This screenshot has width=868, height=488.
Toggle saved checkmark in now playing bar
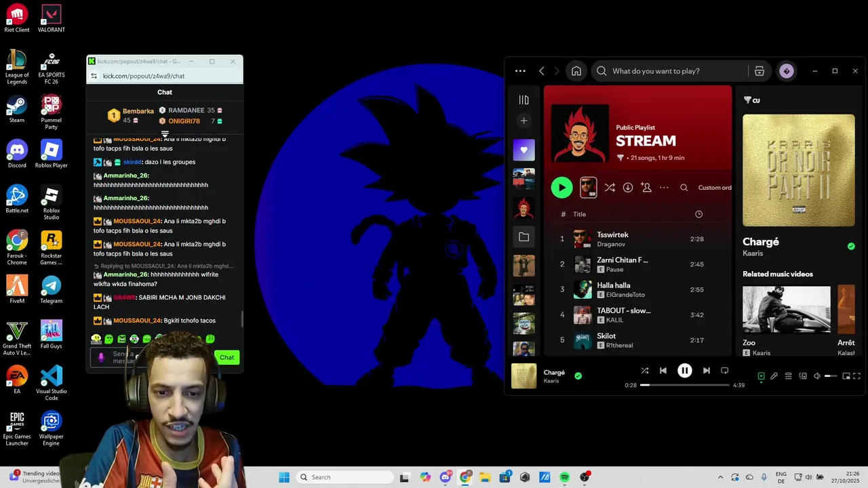tap(578, 375)
